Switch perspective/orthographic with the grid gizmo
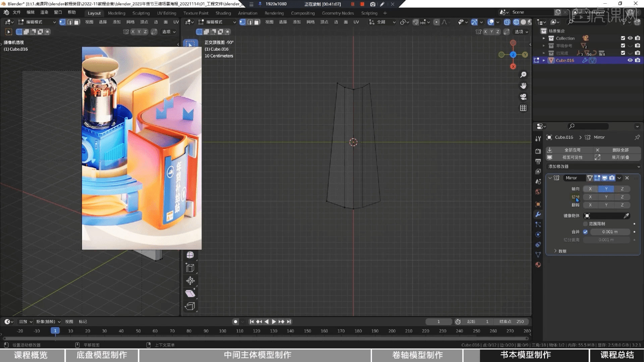This screenshot has height=362, width=644. pos(523,108)
